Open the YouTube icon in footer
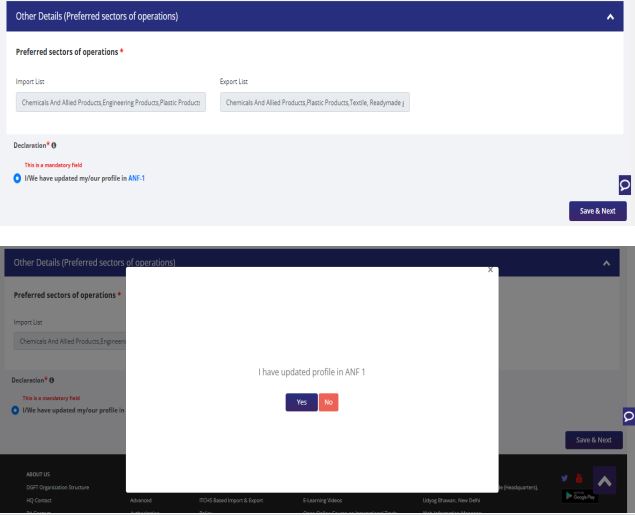Viewport: 635px width, 515px height. [579, 478]
